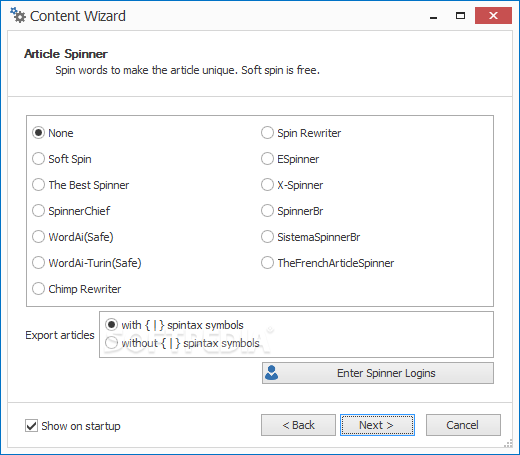
Task: Click the Export articles label
Action: (x=60, y=335)
